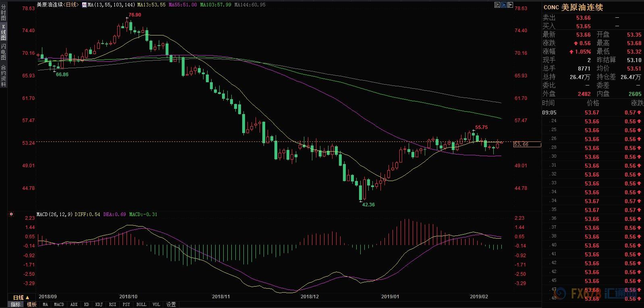The width and height of the screenshot is (644, 308).
Task: Click the 最低 value 53.32
Action: tap(634, 52)
